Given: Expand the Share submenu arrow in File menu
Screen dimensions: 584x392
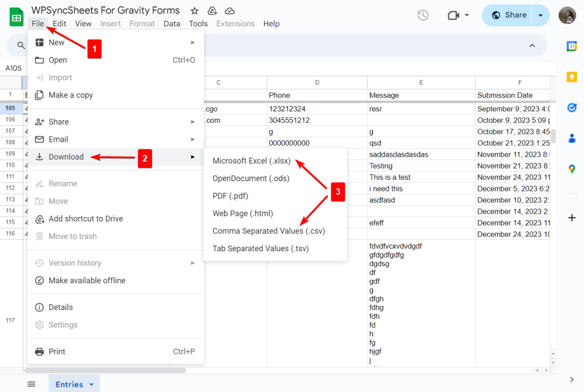Looking at the screenshot, I should pos(193,121).
